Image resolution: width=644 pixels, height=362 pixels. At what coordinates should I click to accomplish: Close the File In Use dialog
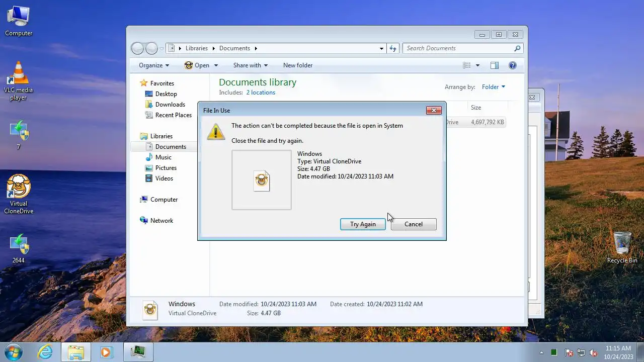point(434,110)
